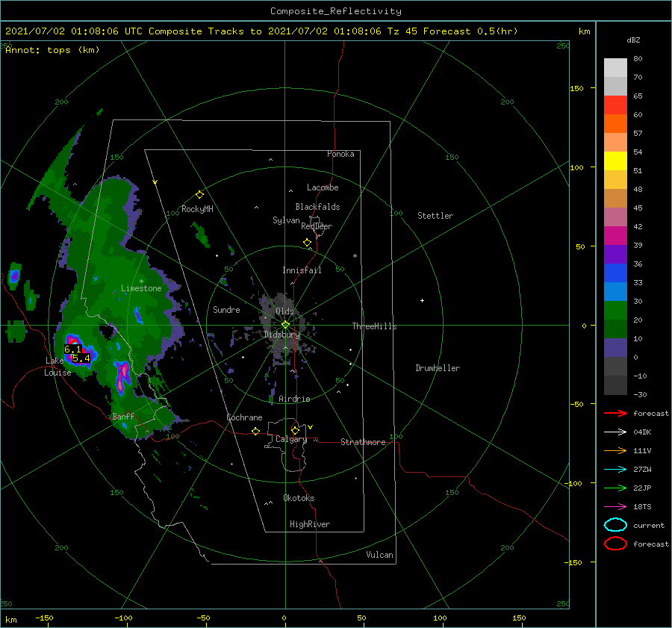
Task: Click the Olds town label
Action: tap(284, 311)
